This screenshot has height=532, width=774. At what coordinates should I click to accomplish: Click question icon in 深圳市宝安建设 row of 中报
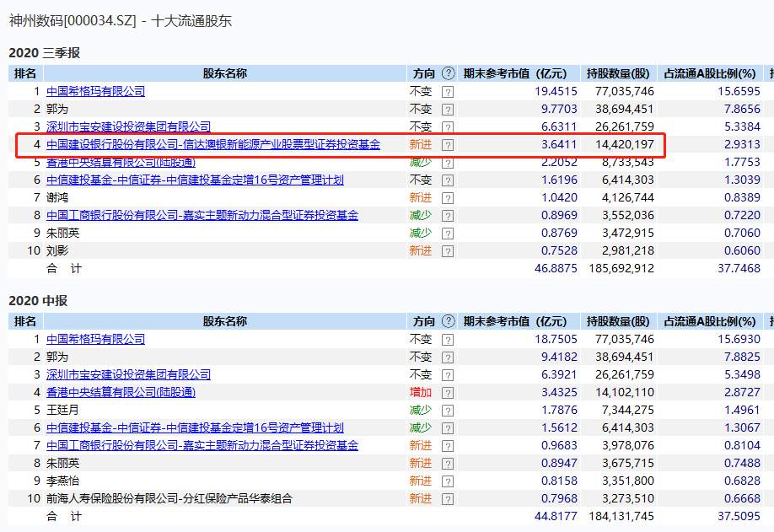click(x=448, y=375)
